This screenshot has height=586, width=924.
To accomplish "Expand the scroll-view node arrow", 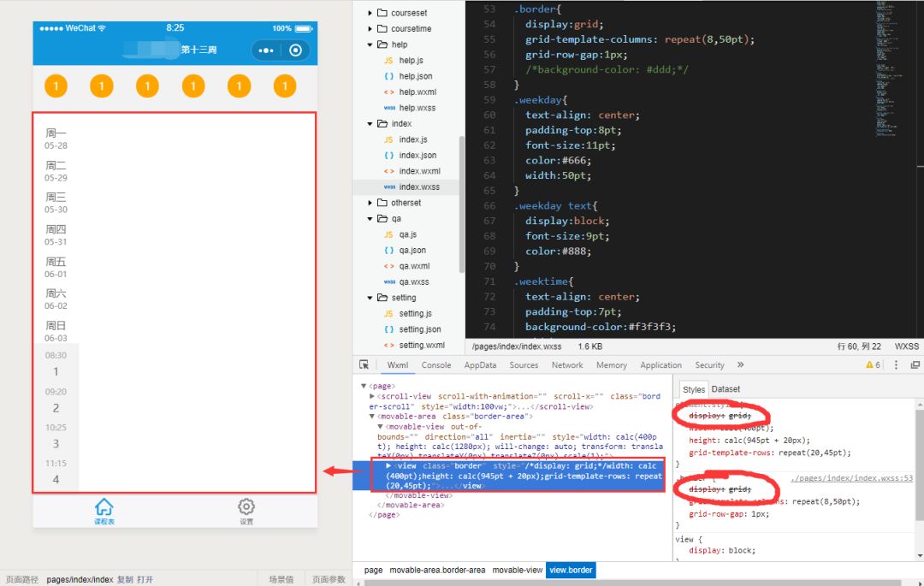I will pyautogui.click(x=372, y=396).
